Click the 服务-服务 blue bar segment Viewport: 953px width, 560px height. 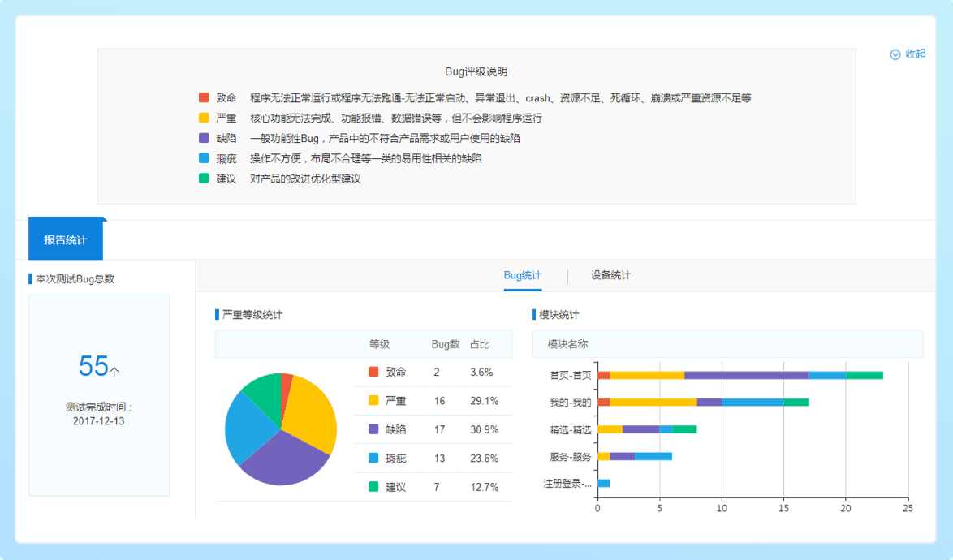[x=653, y=456]
